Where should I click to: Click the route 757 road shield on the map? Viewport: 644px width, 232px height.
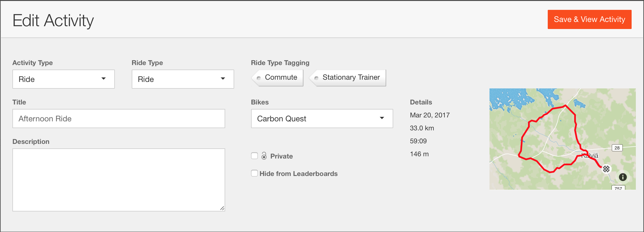click(x=618, y=188)
